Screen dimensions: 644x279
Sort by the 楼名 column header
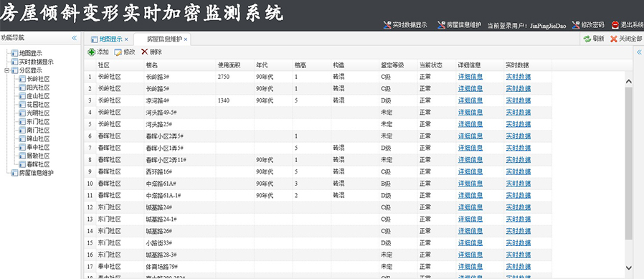(x=179, y=65)
